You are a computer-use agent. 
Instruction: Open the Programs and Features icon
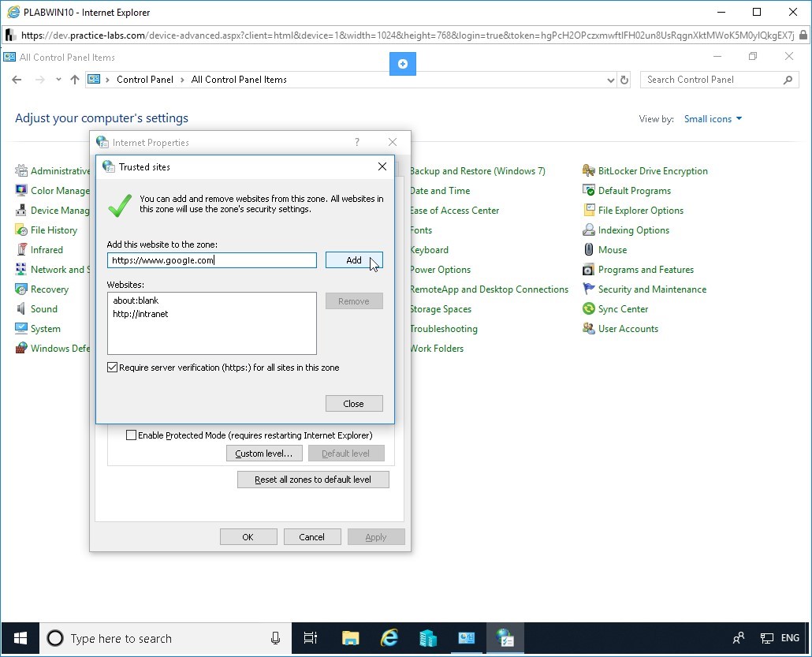coord(589,270)
